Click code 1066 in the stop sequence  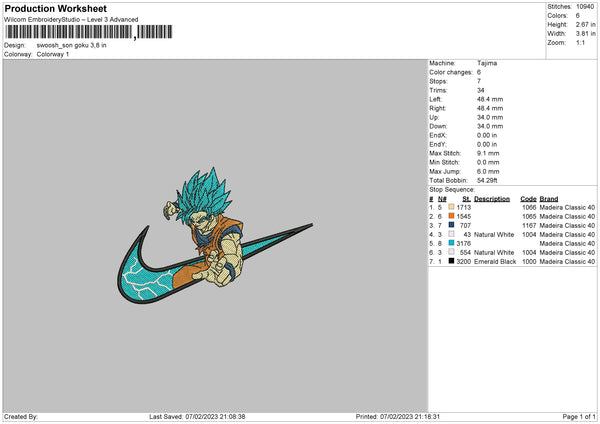click(x=529, y=207)
